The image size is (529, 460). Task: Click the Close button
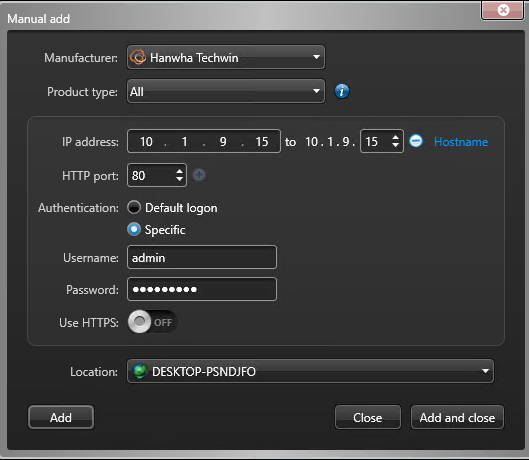click(368, 417)
